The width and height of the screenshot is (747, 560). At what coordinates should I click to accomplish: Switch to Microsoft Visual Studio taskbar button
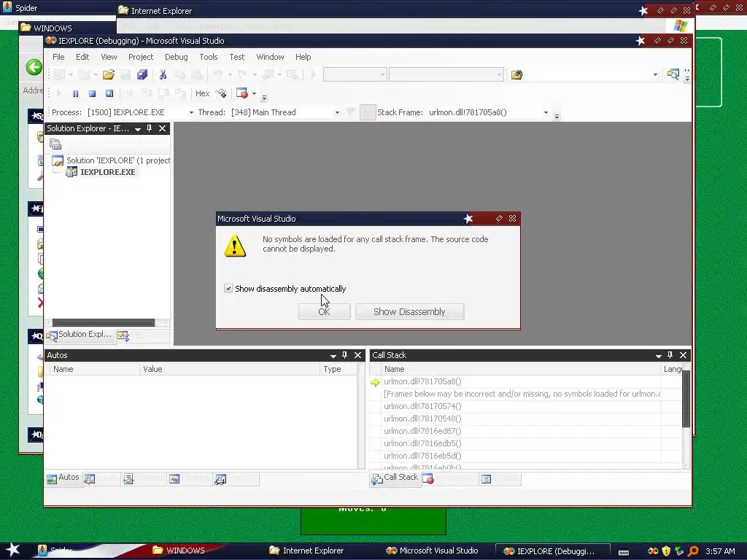coord(432,551)
